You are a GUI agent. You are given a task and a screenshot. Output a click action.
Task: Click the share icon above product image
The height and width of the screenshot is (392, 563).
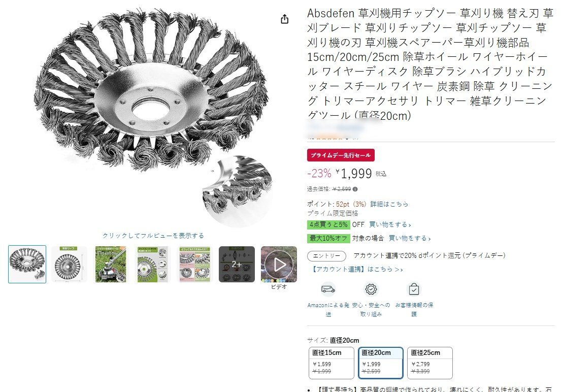284,19
